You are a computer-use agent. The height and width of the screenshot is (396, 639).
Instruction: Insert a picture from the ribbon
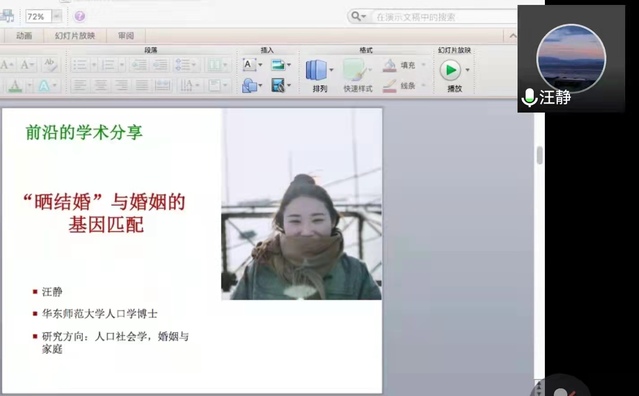click(278, 65)
